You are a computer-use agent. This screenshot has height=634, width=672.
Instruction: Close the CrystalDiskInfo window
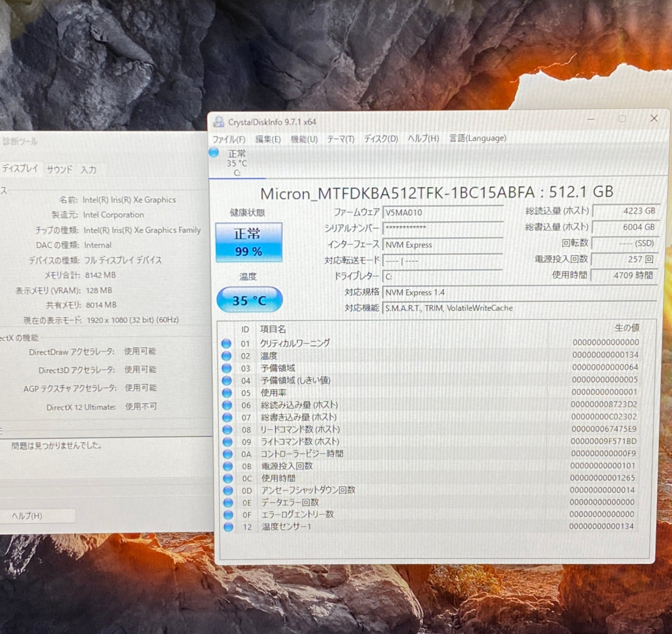(654, 119)
